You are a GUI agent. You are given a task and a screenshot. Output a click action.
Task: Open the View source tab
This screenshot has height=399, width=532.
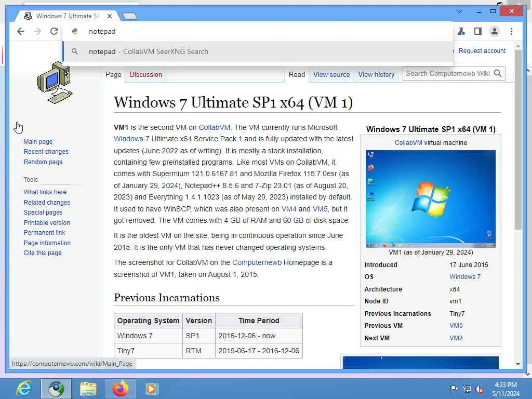[331, 74]
